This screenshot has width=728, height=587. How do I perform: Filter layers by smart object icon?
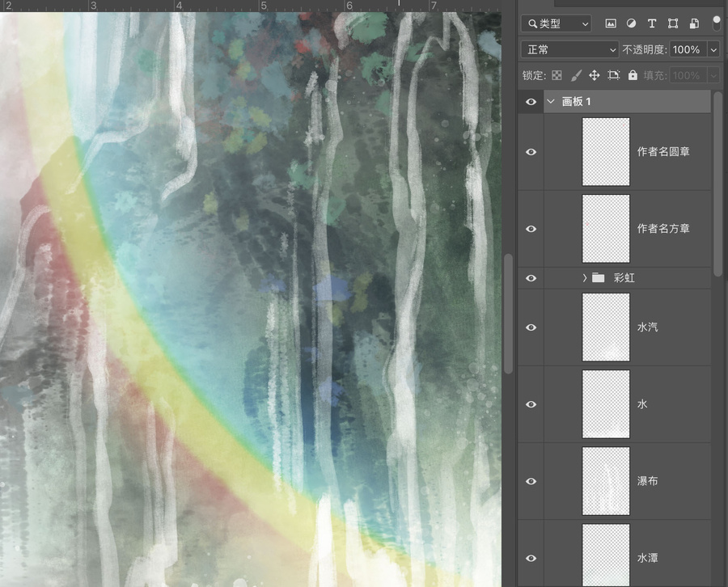pos(694,23)
